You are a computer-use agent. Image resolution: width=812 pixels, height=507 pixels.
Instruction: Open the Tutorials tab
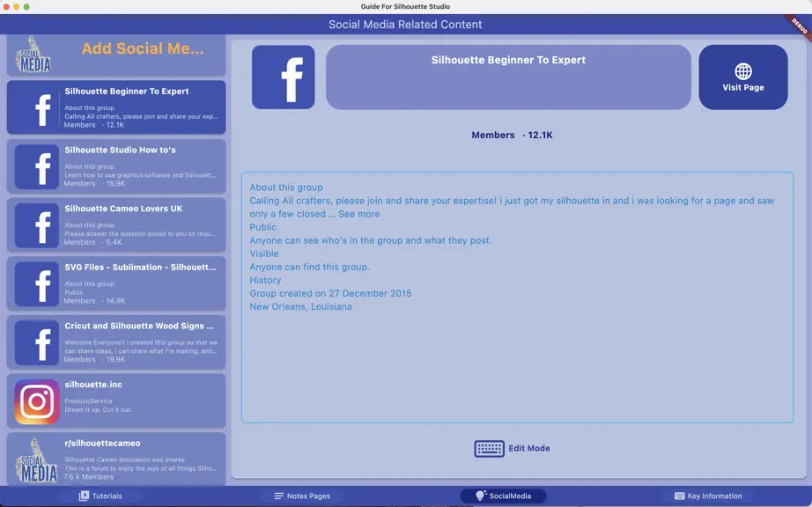(100, 496)
